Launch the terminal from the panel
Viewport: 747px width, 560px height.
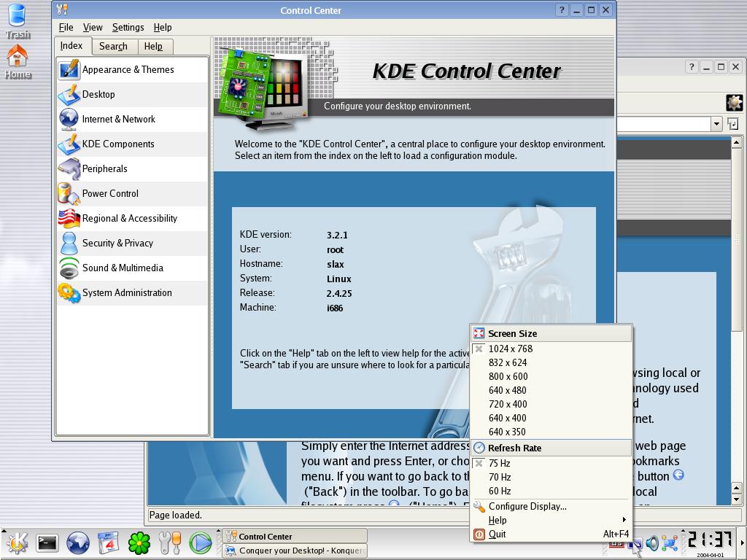pos(47,542)
